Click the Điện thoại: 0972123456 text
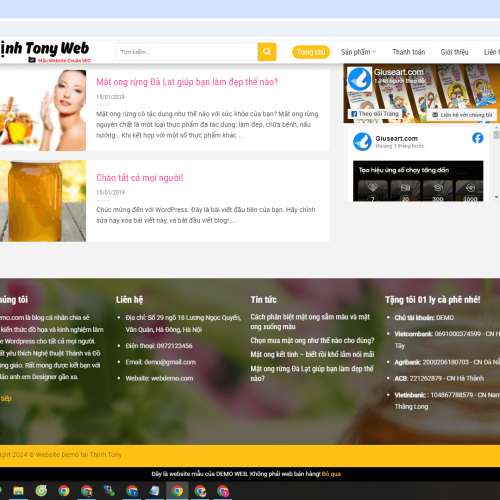500x500 pixels. [159, 346]
